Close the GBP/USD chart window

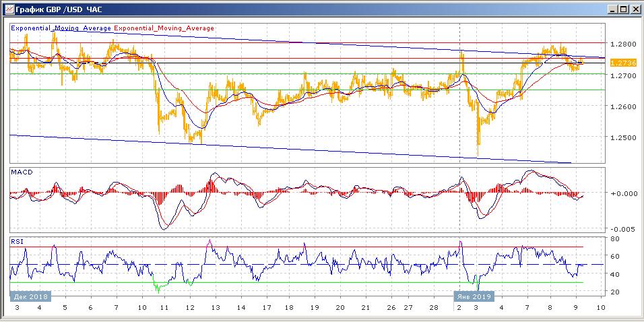(x=635, y=9)
